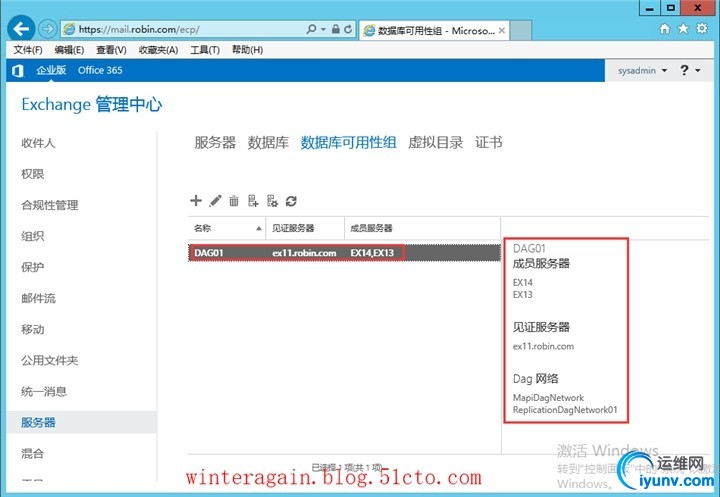The image size is (720, 497).
Task: Click the lock security icon in address bar
Action: (336, 29)
